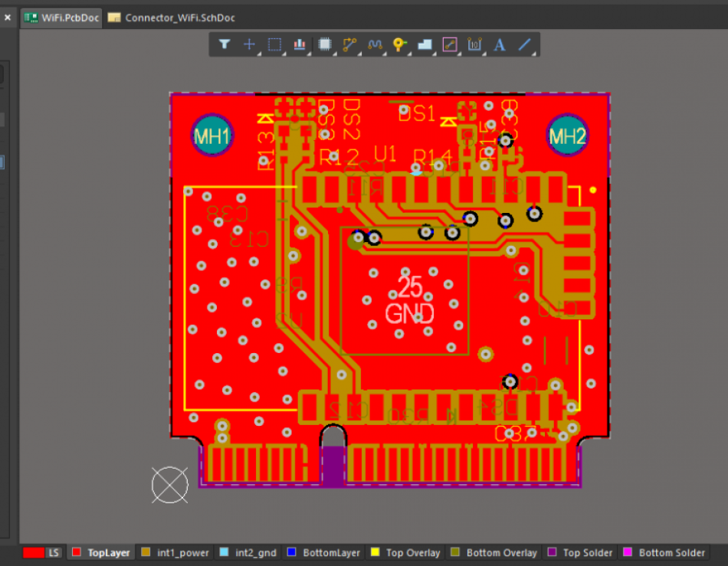Select the Top Overlay layer tab
This screenshot has width=728, height=566.
(x=405, y=552)
